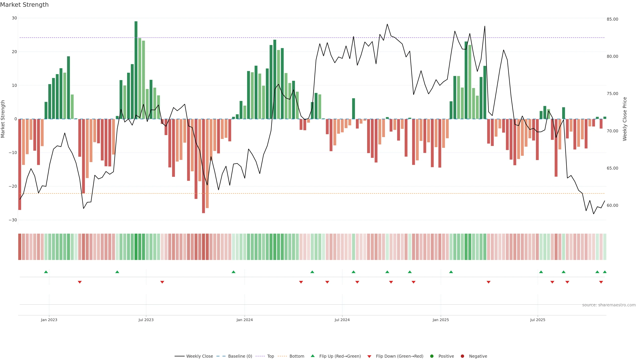Image resolution: width=644 pixels, height=362 pixels.
Task: Click the Jul 2024 x-axis label
Action: [x=342, y=320]
